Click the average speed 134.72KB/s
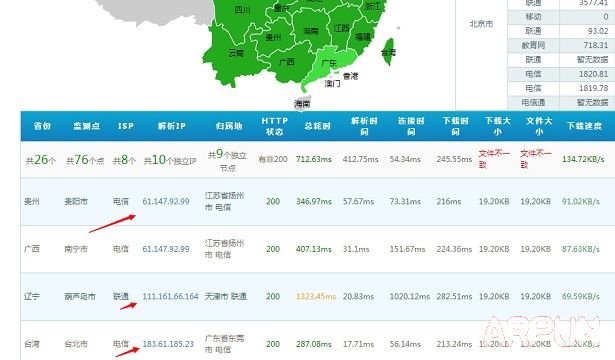 coord(583,159)
